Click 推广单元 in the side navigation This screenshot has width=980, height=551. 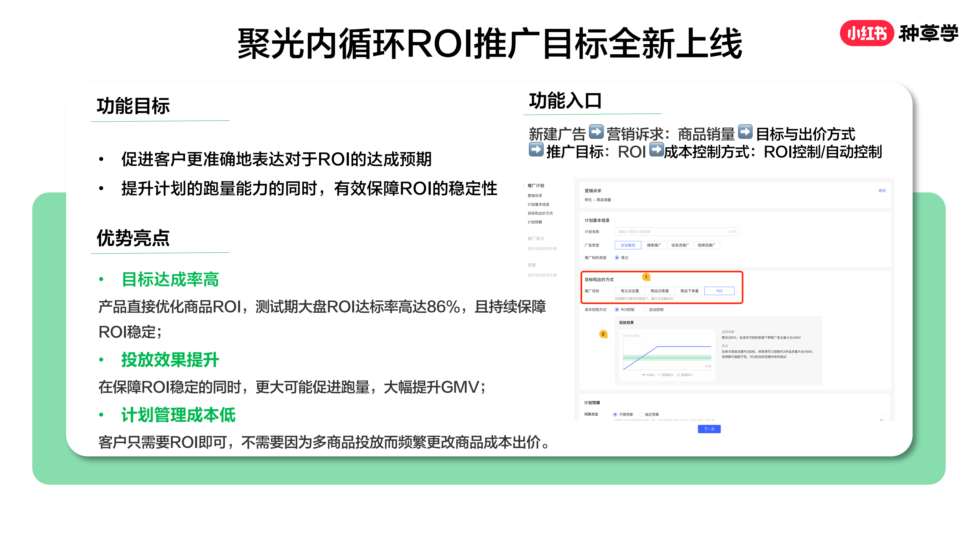pos(536,238)
